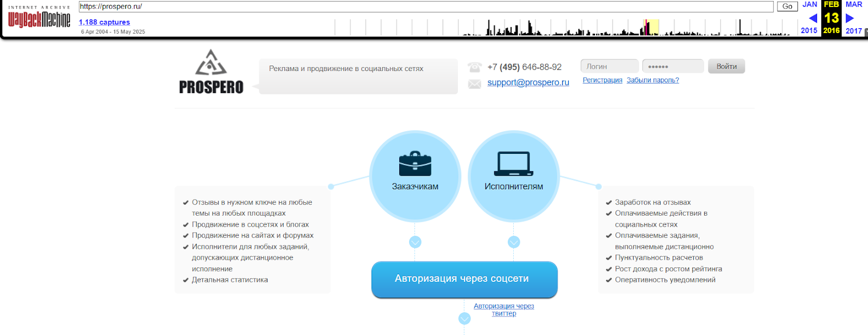
Task: Click the password input field
Action: pos(673,66)
